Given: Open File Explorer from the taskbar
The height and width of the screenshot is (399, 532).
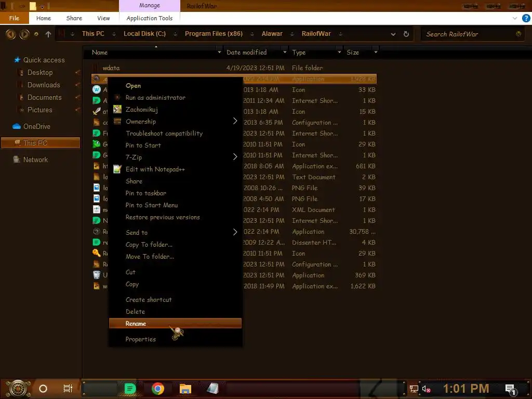Looking at the screenshot, I should point(185,389).
